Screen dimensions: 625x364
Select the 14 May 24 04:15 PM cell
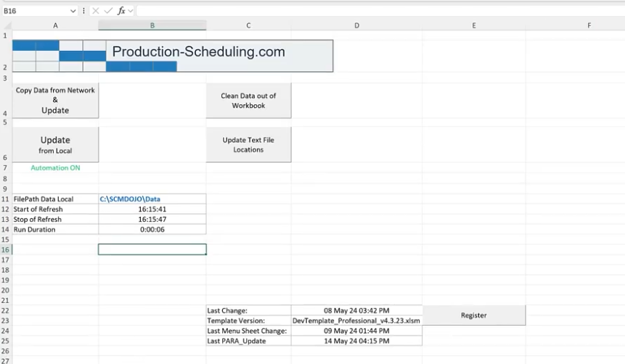pos(356,341)
